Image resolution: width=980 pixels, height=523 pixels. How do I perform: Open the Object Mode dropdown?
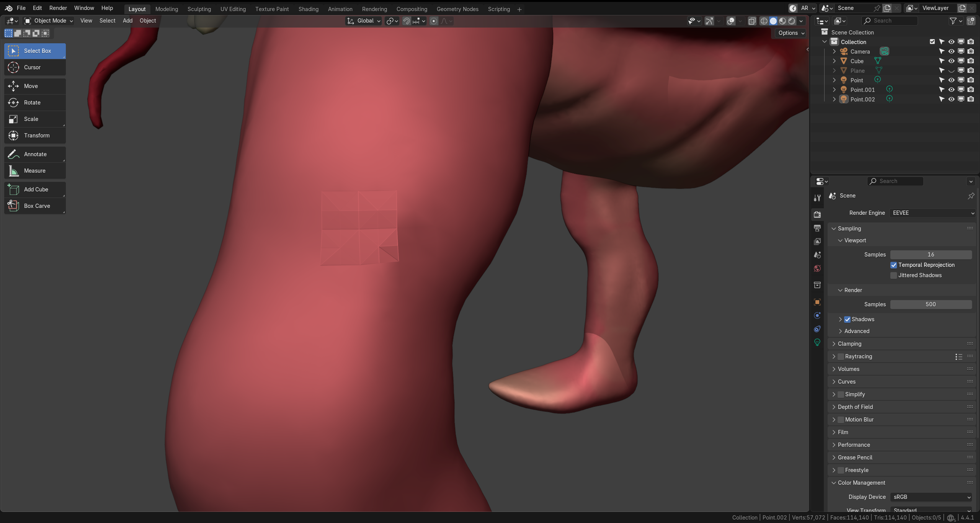(x=48, y=21)
